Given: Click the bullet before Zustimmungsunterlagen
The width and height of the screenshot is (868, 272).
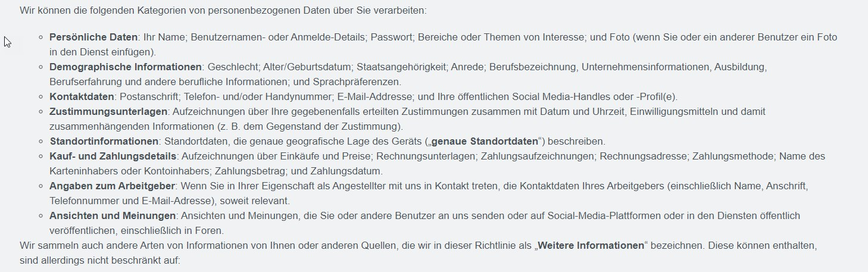Looking at the screenshot, I should click(40, 112).
